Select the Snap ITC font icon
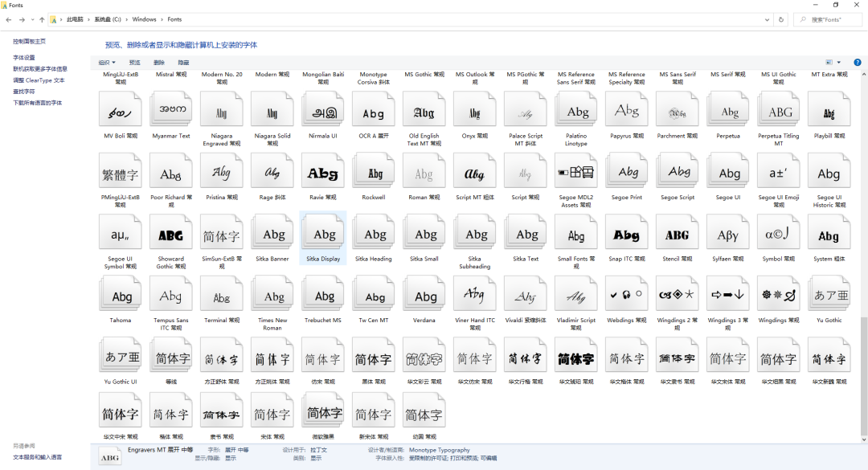868x470 pixels. click(x=627, y=233)
